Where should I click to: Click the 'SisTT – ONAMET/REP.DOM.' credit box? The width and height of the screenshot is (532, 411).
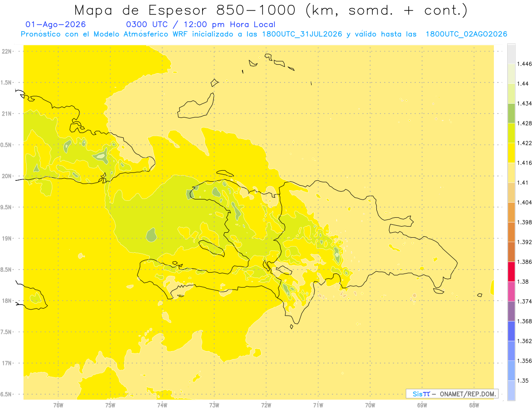452,394
